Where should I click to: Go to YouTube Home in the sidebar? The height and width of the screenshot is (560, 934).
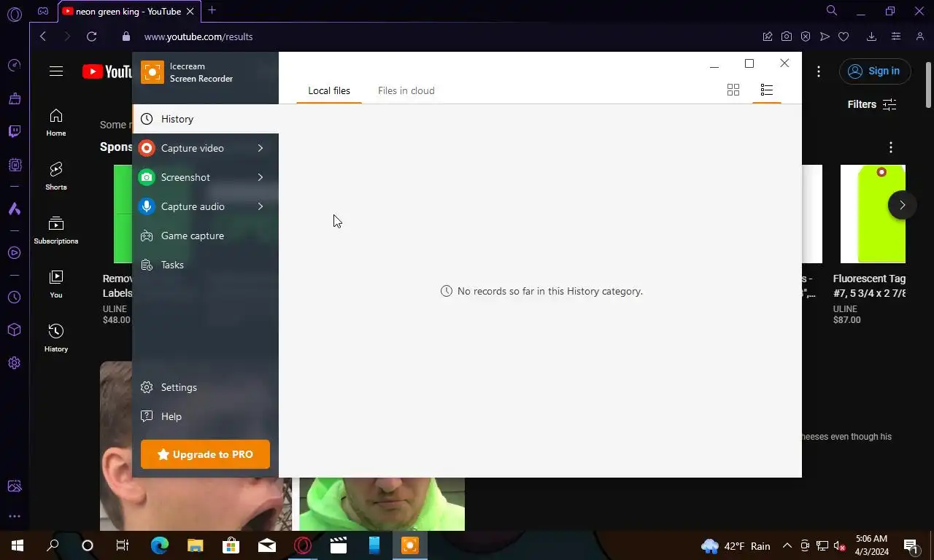click(x=56, y=122)
